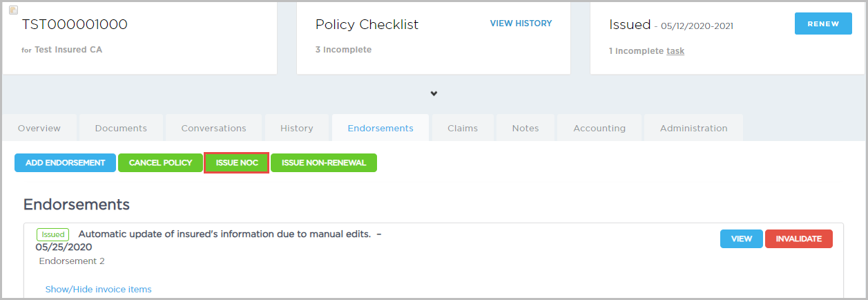Screen dimensions: 868x300
Task: Open View History for the Policy Checklist
Action: pyautogui.click(x=521, y=24)
